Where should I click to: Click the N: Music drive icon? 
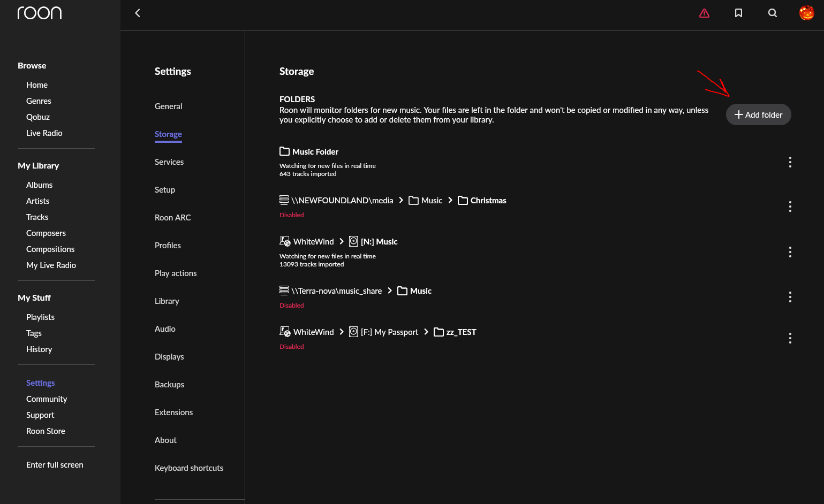tap(353, 242)
